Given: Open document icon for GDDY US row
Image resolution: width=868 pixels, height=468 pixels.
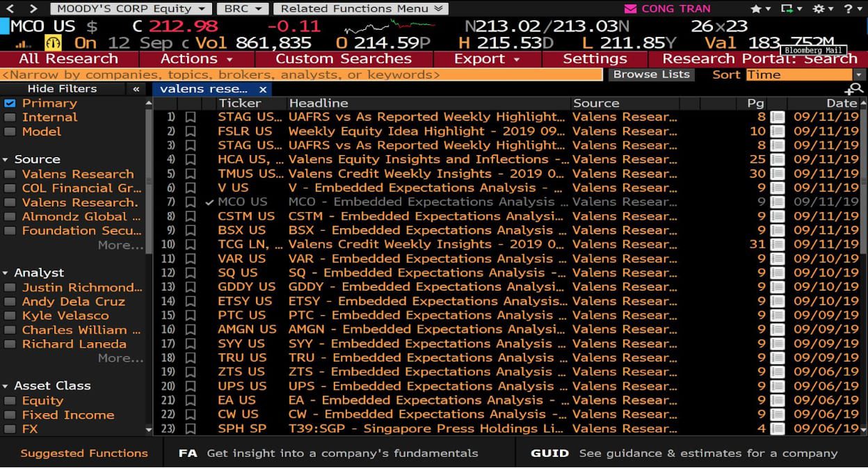Looking at the screenshot, I should (777, 287).
